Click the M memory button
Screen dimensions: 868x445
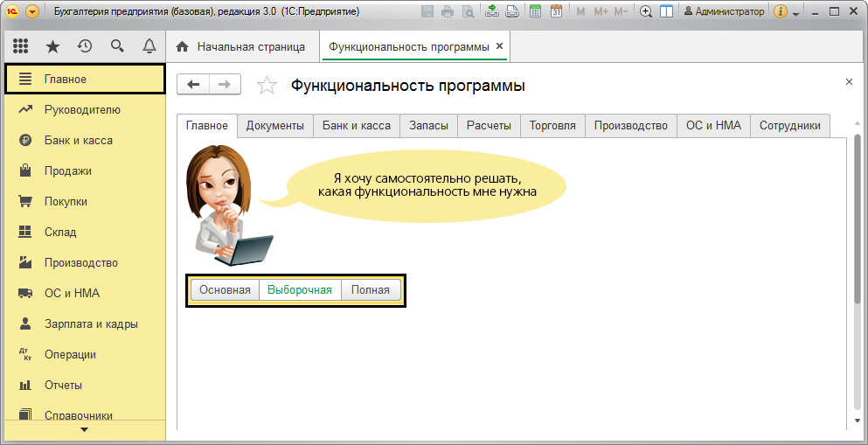[x=580, y=11]
